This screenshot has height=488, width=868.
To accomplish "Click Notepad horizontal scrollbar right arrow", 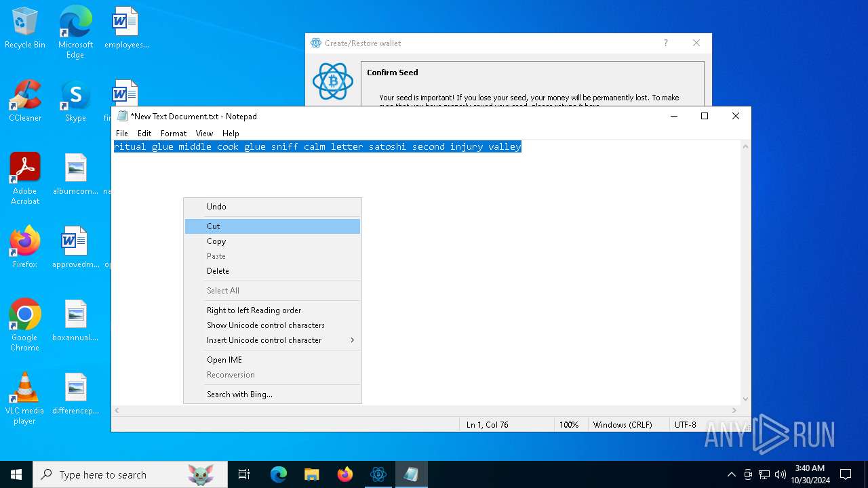I will [x=734, y=410].
